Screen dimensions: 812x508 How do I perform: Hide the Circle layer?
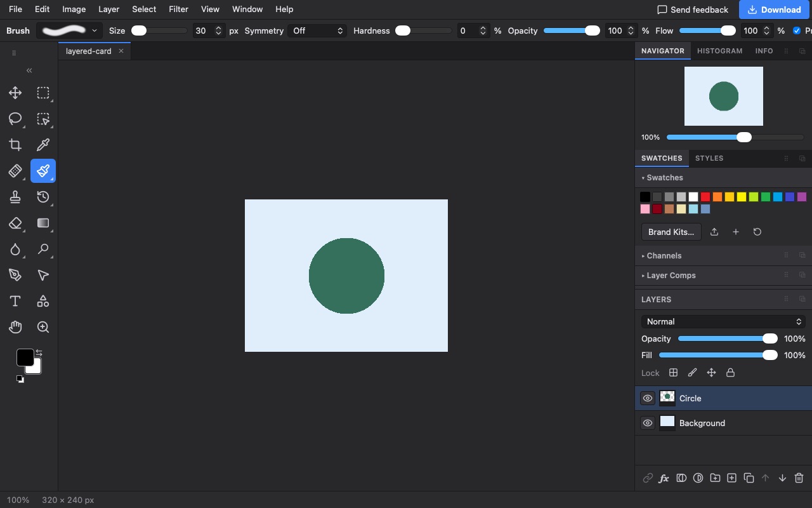[647, 398]
